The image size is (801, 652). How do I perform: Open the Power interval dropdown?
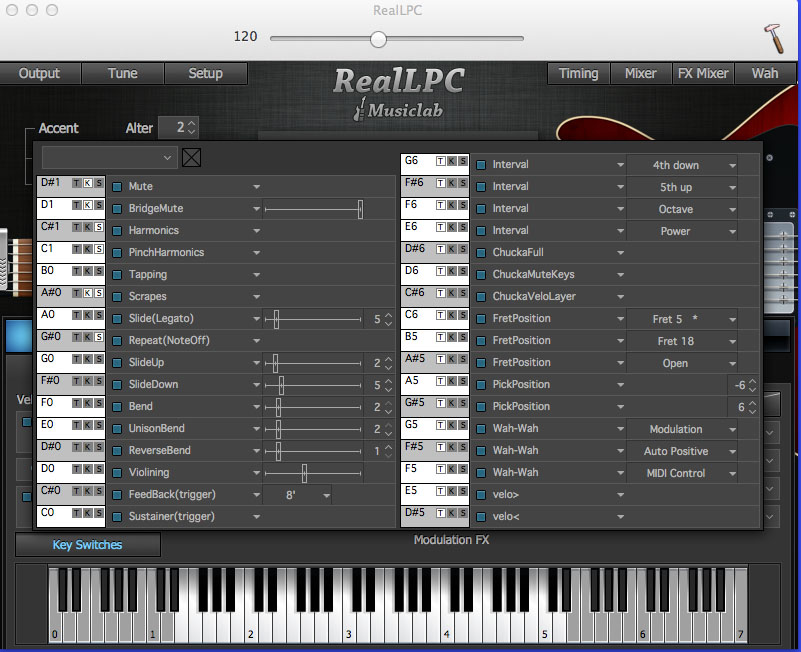(x=682, y=231)
